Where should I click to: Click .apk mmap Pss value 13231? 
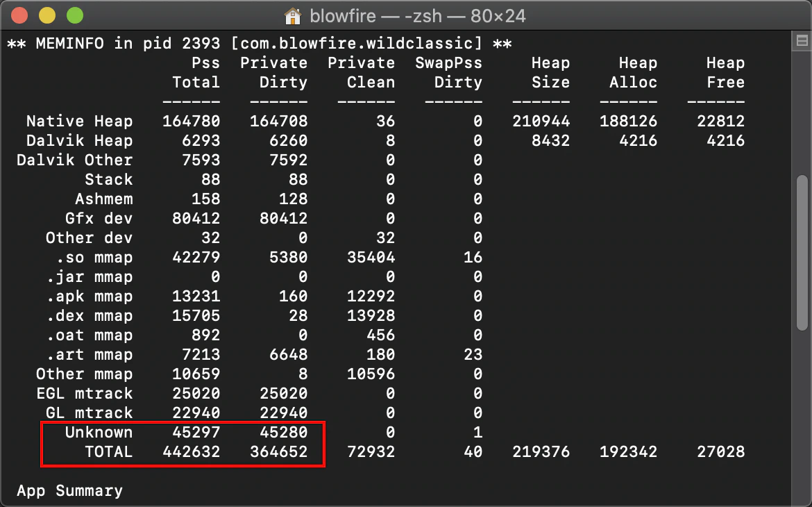coord(196,296)
